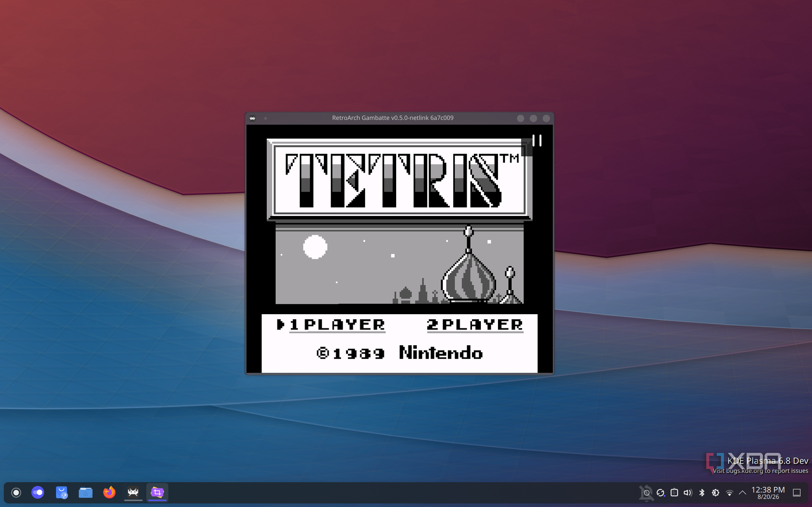812x507 pixels.
Task: Toggle keep-on-all-desktops pin in RetroArch titlebar
Action: click(266, 118)
